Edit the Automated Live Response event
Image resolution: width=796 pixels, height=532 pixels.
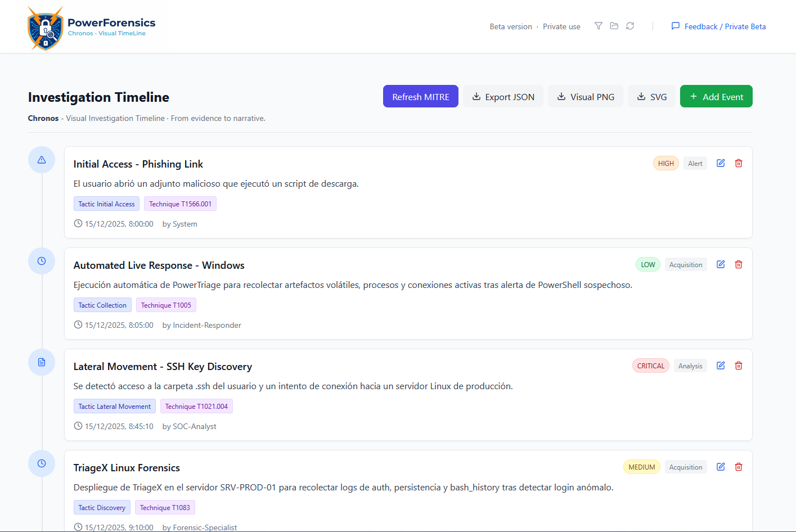[721, 264]
